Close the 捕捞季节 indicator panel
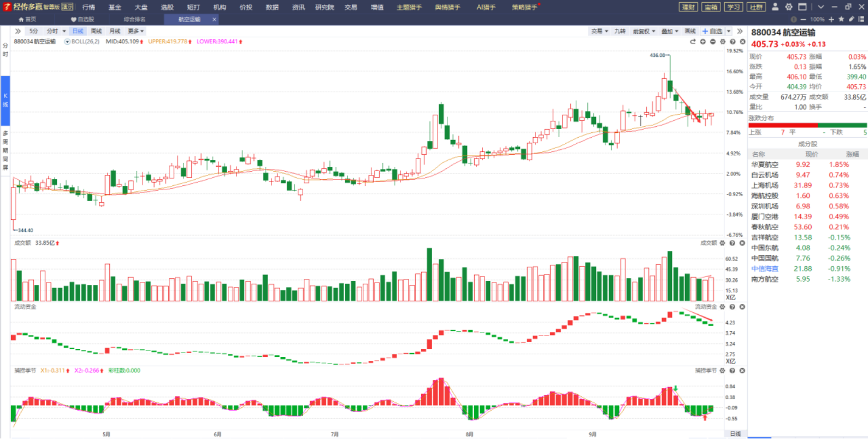The width and height of the screenshot is (868, 439). tap(742, 371)
